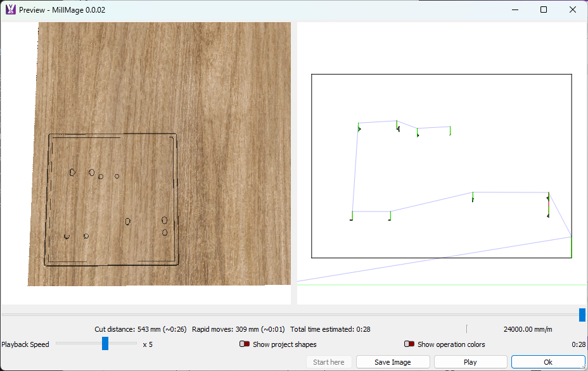Enable Show operation colors switch

409,344
